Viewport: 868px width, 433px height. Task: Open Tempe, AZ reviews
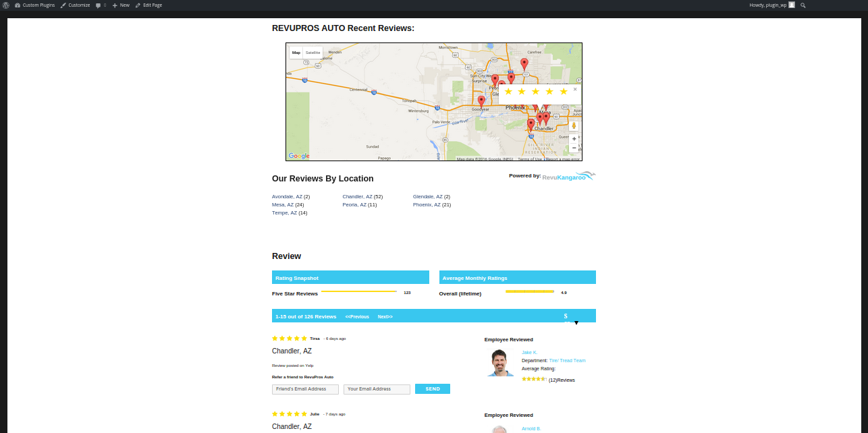tap(284, 213)
